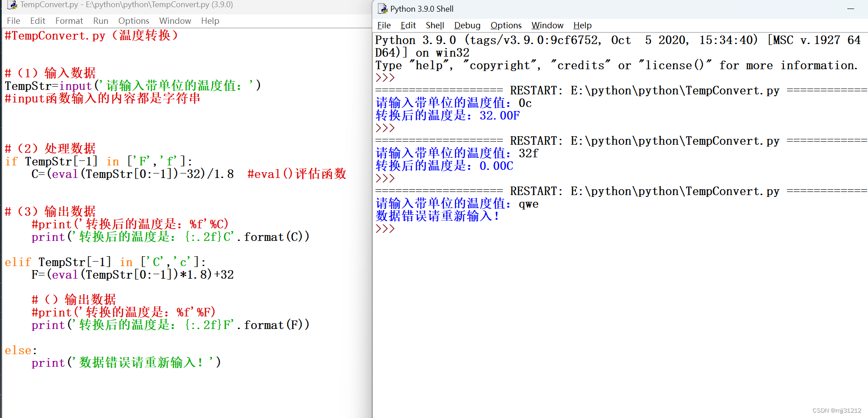868x418 pixels.
Task: Open Edit menu in Python Shell
Action: (408, 26)
